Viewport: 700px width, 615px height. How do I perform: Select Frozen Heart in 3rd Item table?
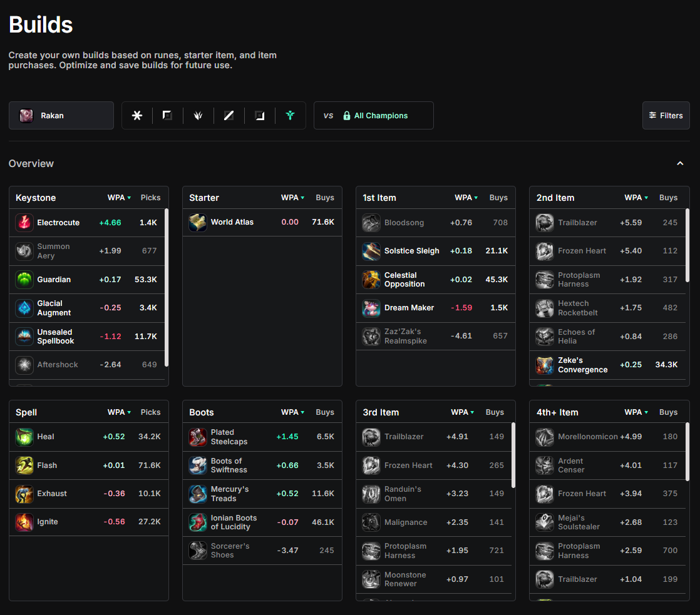point(434,465)
